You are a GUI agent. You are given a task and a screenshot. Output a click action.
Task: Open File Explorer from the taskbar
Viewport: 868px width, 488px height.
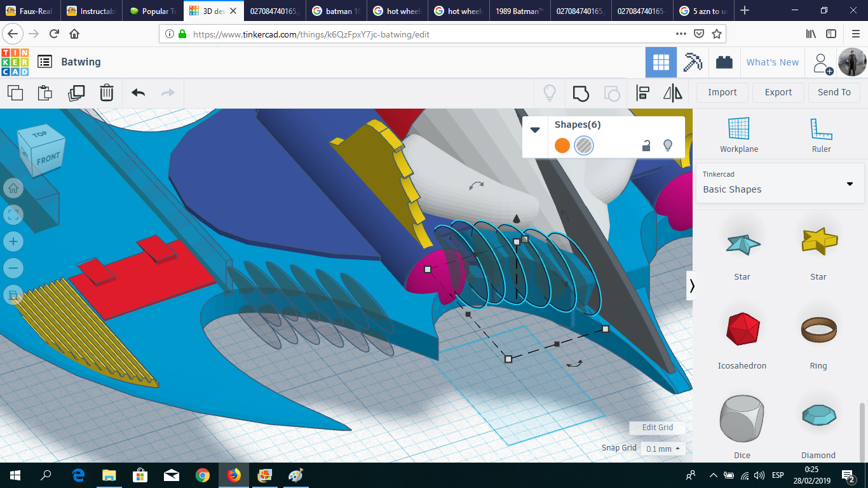point(109,475)
